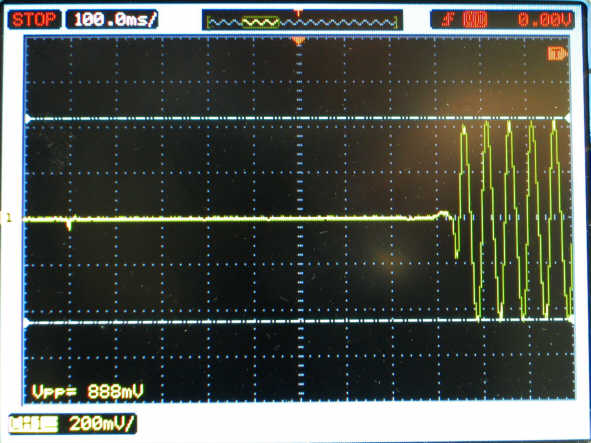Image resolution: width=591 pixels, height=443 pixels.
Task: Click the negative glitch spike on the trace
Action: [x=69, y=225]
